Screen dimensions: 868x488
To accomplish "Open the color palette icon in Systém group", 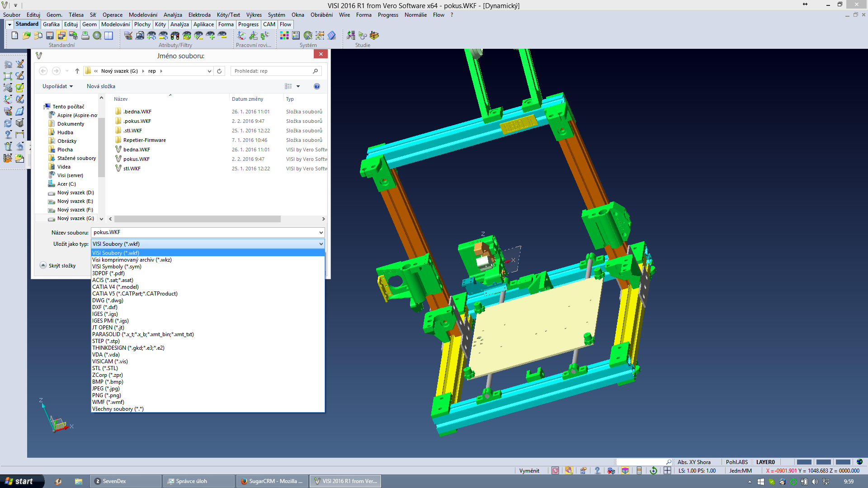I will 284,35.
